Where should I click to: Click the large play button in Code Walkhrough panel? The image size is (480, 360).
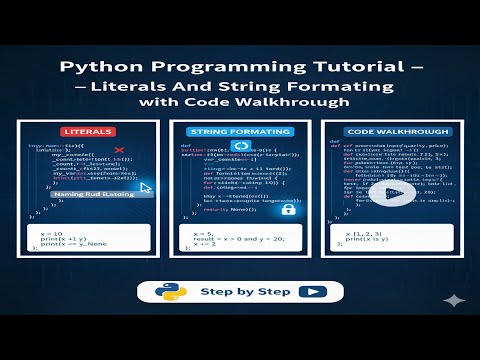tap(393, 194)
